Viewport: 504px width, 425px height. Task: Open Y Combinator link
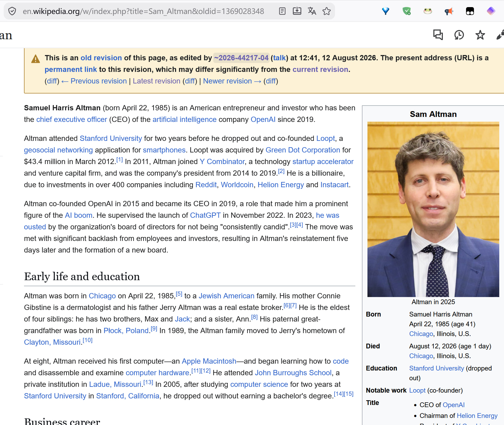click(222, 162)
